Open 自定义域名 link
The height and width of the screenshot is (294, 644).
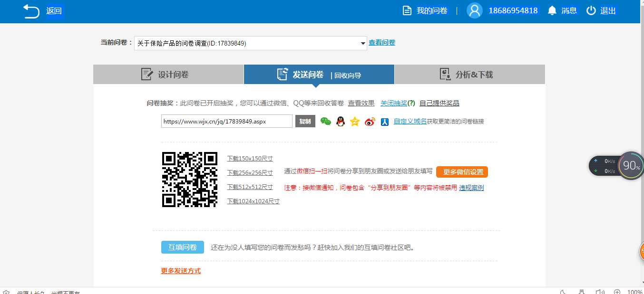point(410,121)
